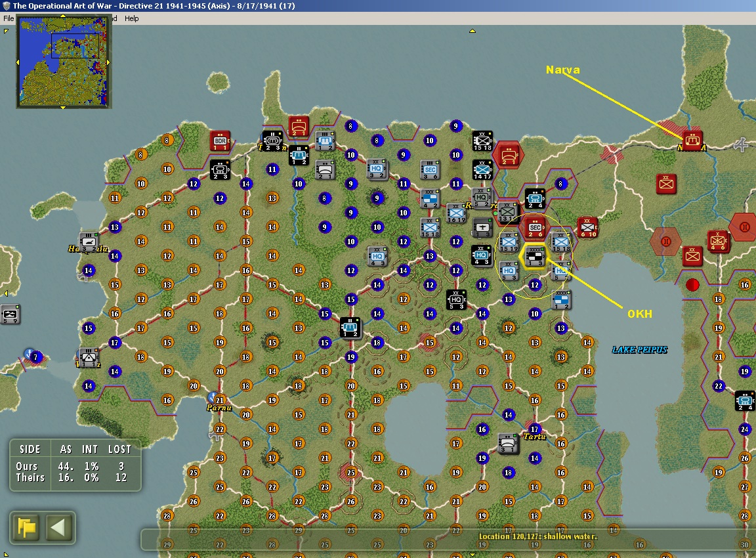This screenshot has width=756, height=558.
Task: Click the minimap overview thumbnail
Action: point(63,61)
